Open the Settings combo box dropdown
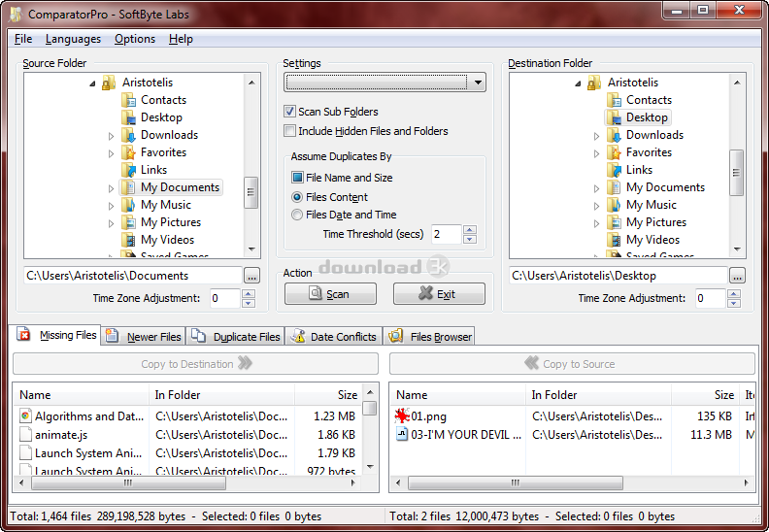Viewport: 769px width, 532px height. [477, 83]
